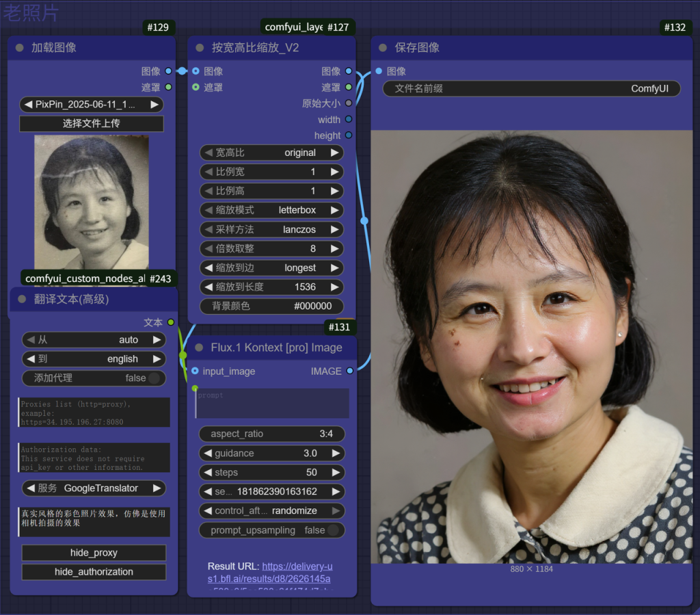Click the collapse dot on 按宽高比缩放_V2 node
Viewport: 700px width, 615px height.
click(200, 48)
